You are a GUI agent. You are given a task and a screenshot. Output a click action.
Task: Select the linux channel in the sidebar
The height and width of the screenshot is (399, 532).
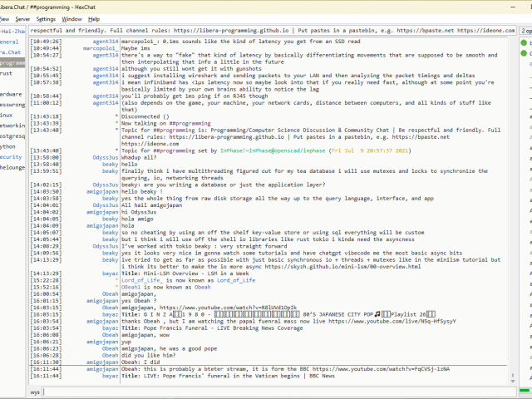point(7,115)
